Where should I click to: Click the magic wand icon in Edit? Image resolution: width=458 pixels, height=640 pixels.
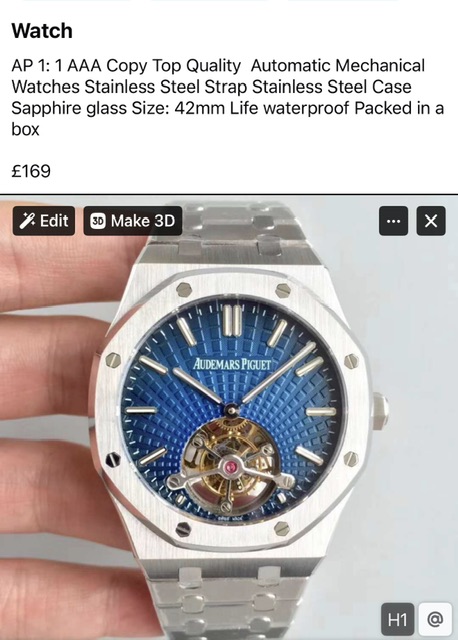27,221
